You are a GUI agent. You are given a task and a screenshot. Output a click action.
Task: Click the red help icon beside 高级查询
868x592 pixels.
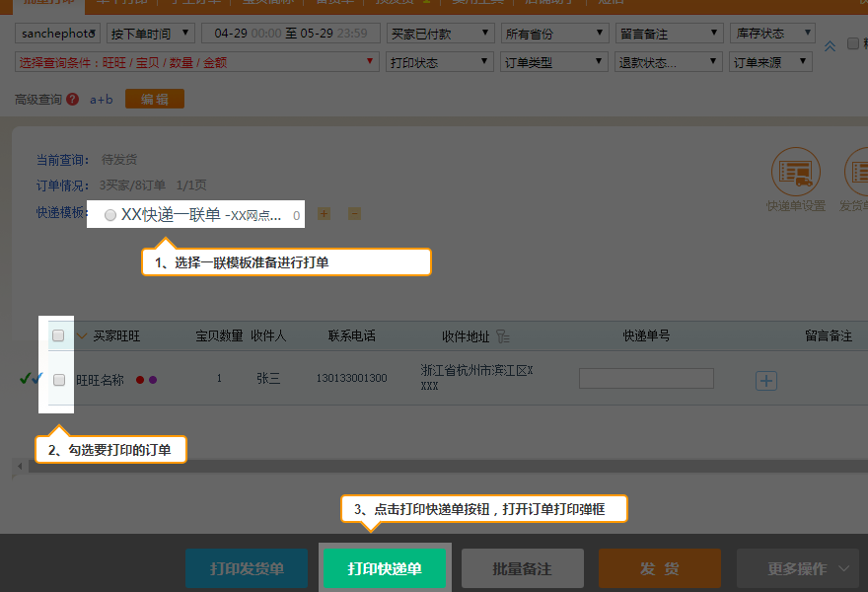[73, 100]
